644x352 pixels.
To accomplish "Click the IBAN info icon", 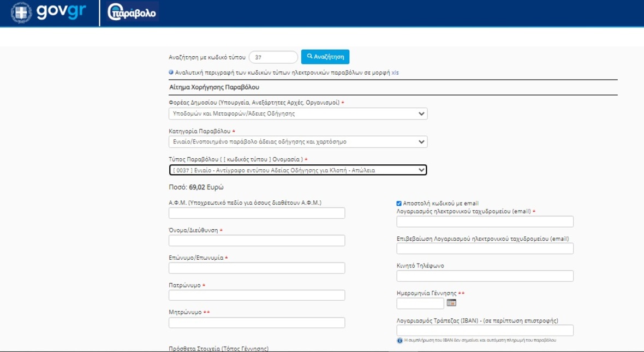I will tap(399, 341).
